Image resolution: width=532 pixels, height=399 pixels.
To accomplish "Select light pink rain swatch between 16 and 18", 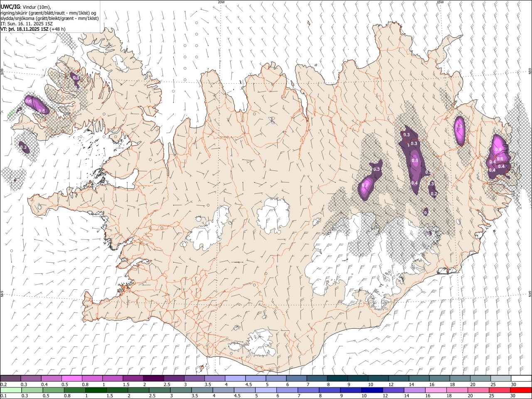I will 436,390.
